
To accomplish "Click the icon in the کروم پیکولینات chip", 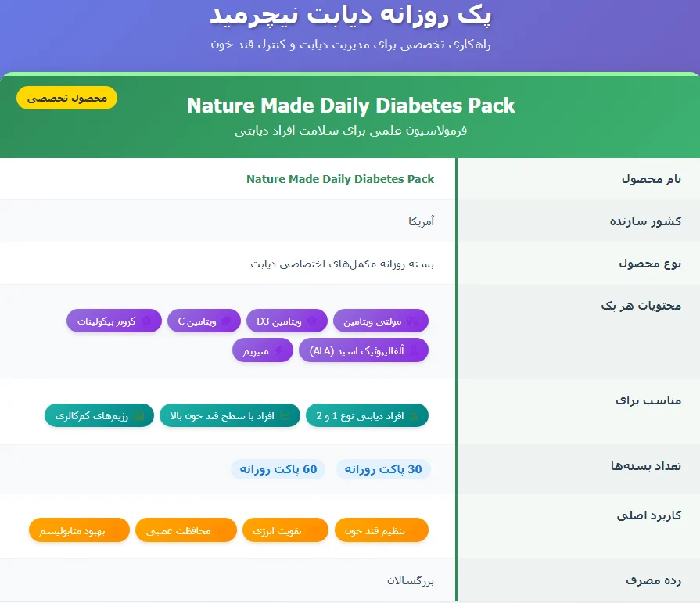I will tap(146, 321).
